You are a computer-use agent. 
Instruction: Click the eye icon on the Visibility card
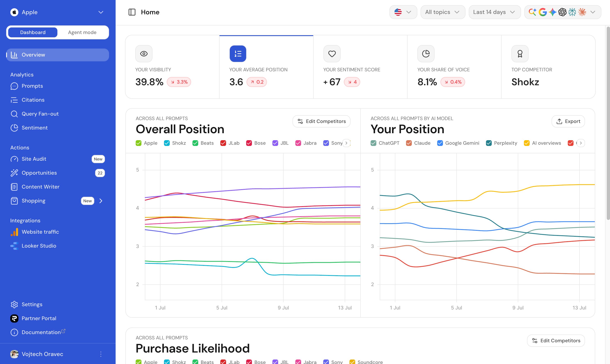144,53
